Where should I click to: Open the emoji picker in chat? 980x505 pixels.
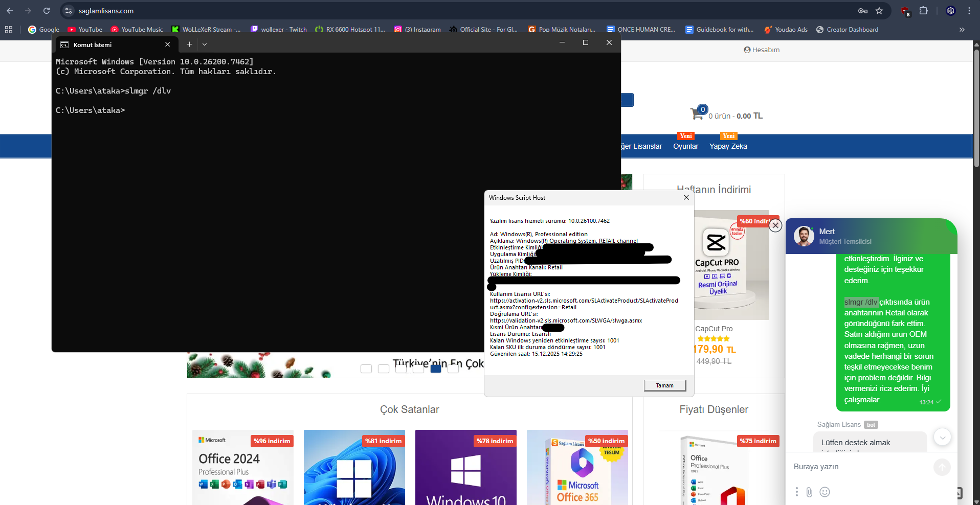[x=825, y=492]
